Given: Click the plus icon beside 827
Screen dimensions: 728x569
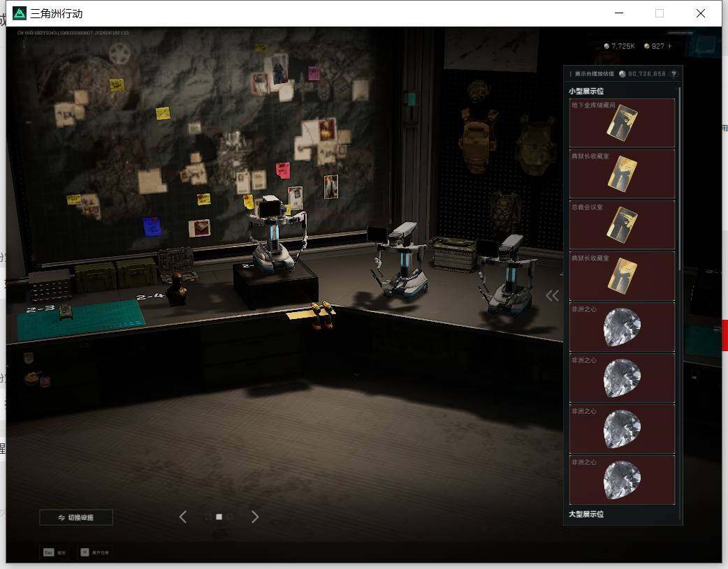Looking at the screenshot, I should click(669, 46).
